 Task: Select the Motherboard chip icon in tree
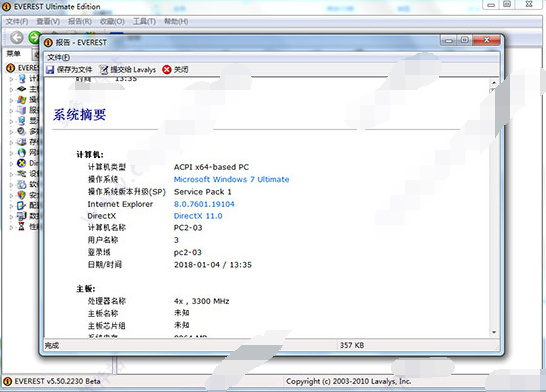point(22,89)
